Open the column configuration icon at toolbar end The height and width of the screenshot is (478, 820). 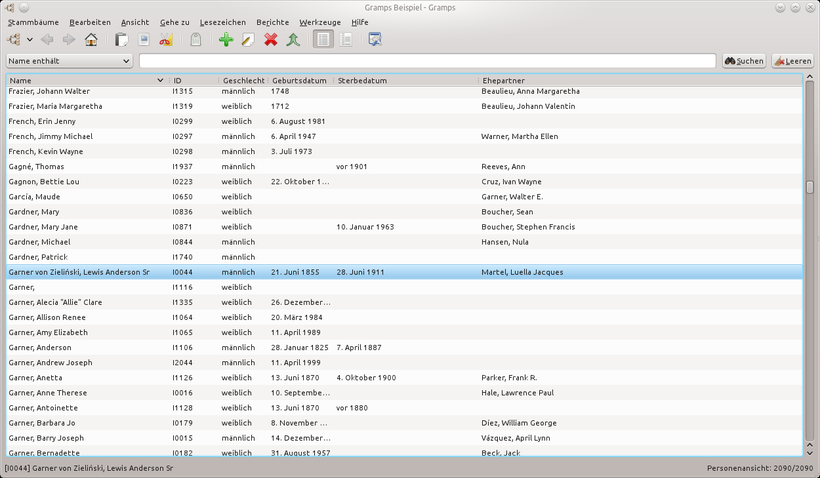[375, 39]
